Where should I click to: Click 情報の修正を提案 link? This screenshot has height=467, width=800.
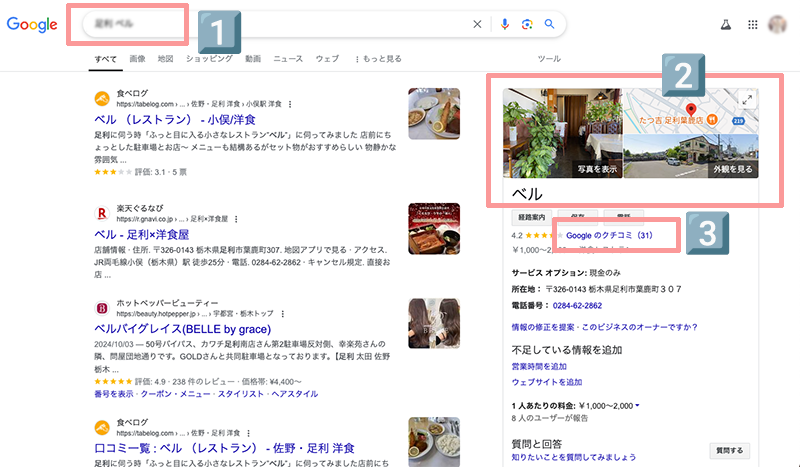(543, 327)
